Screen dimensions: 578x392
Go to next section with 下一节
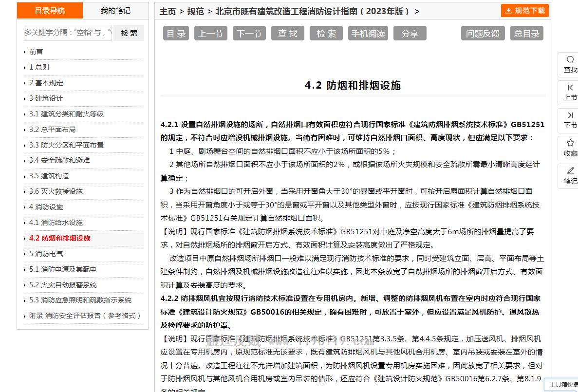pyautogui.click(x=249, y=34)
